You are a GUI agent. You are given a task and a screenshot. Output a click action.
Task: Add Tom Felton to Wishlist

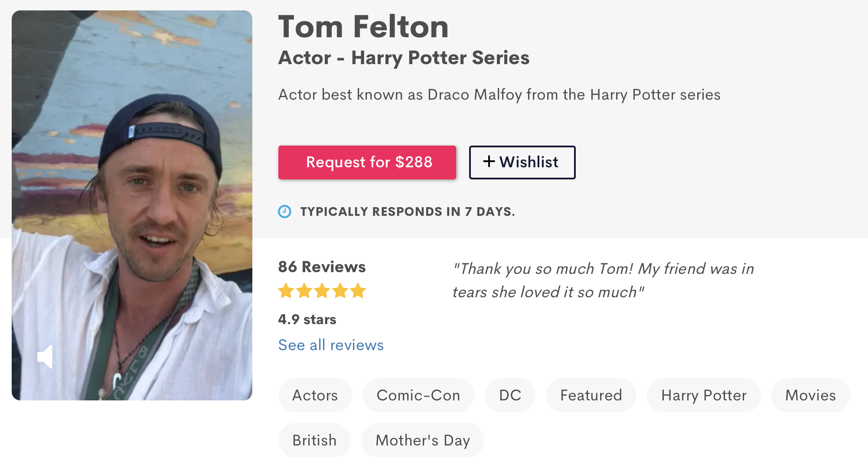522,162
